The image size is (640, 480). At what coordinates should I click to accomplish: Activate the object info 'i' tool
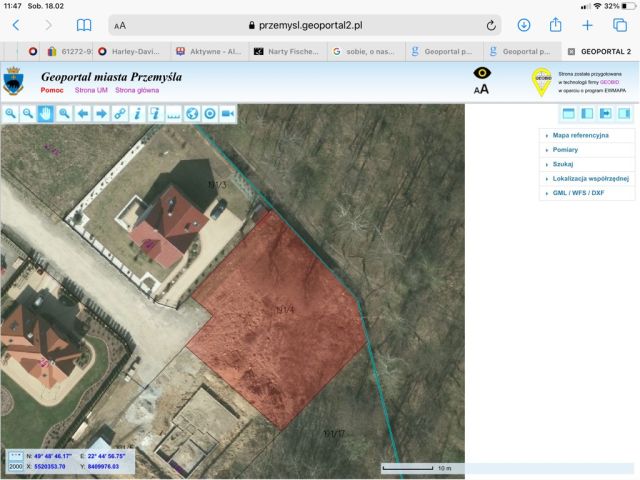click(138, 114)
